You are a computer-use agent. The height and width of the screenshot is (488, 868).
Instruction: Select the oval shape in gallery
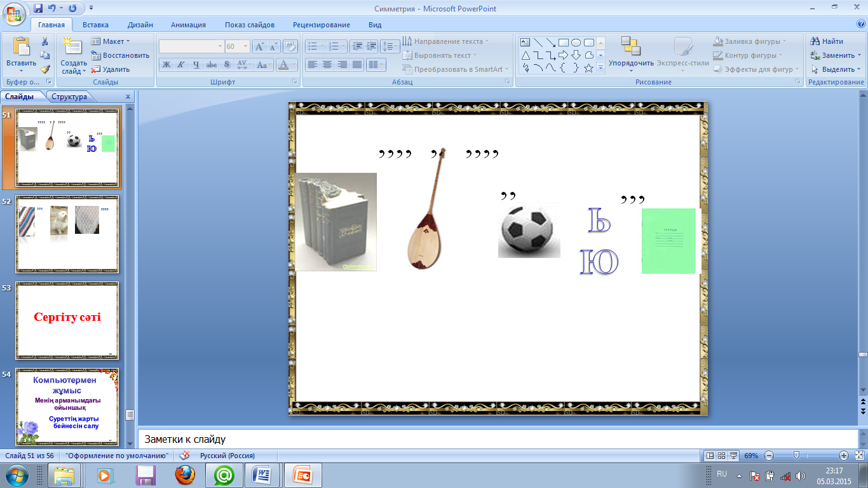coord(576,43)
